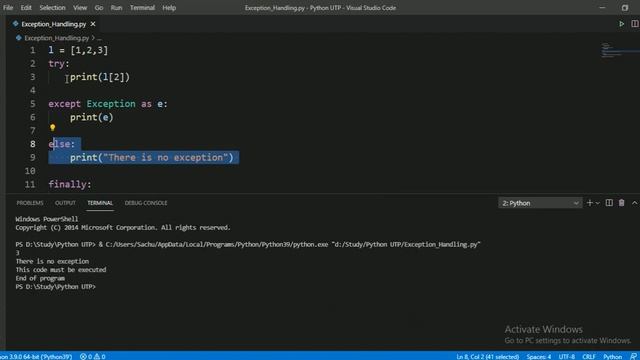
Task: Open the '2: Python' terminal selector dropdown
Action: coord(540,203)
